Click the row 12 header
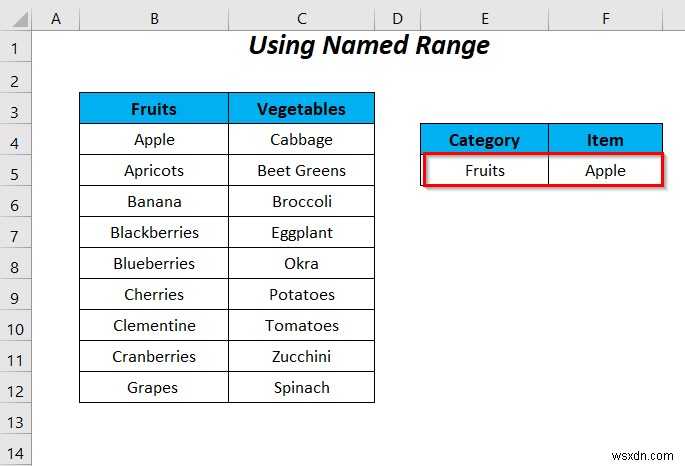 (17, 388)
